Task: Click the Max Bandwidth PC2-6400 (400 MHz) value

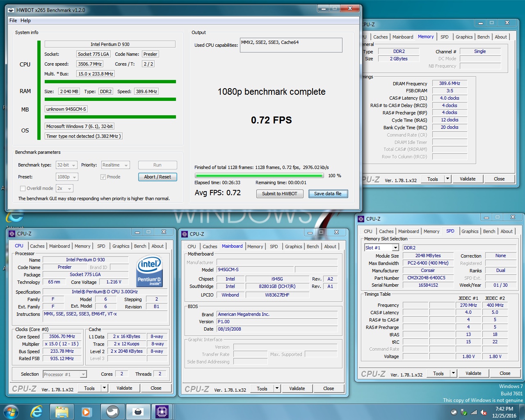Action: tap(428, 263)
